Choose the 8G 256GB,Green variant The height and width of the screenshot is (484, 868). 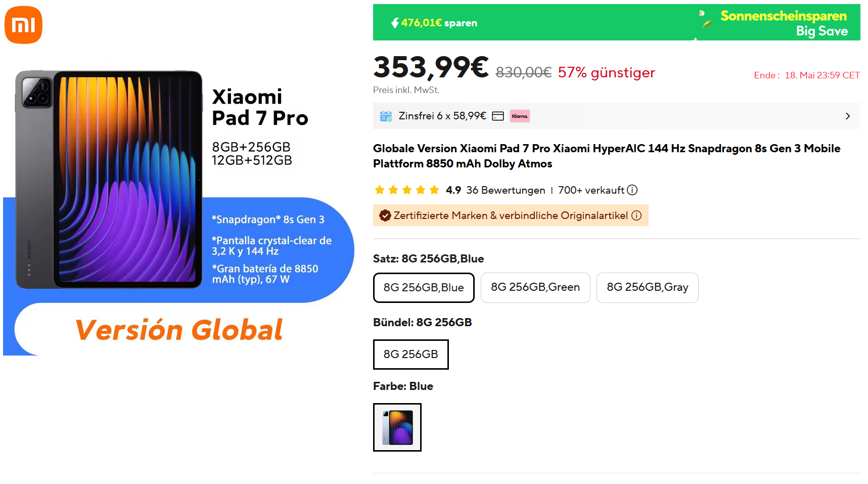(535, 287)
